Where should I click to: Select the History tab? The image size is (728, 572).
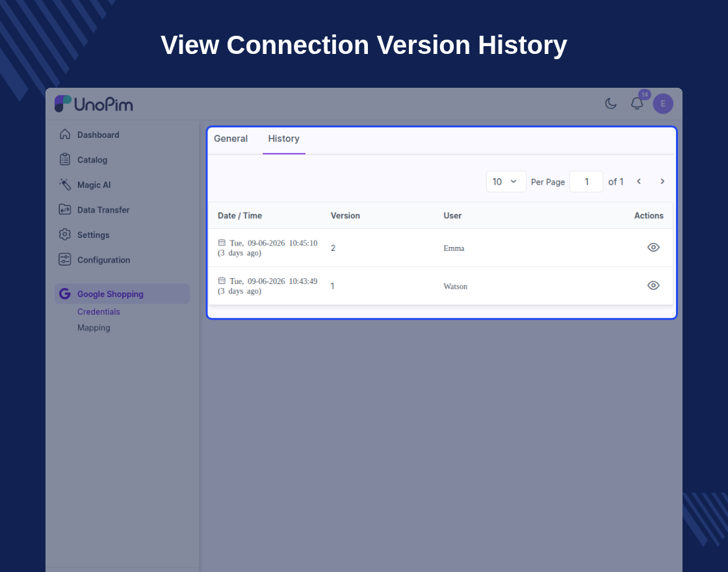coord(283,139)
